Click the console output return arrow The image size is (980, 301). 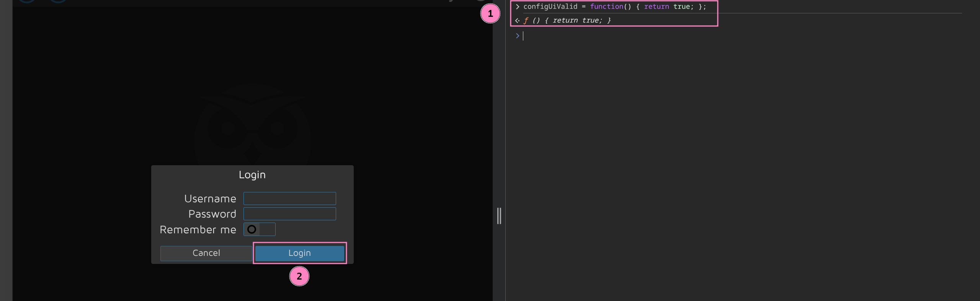(x=517, y=21)
